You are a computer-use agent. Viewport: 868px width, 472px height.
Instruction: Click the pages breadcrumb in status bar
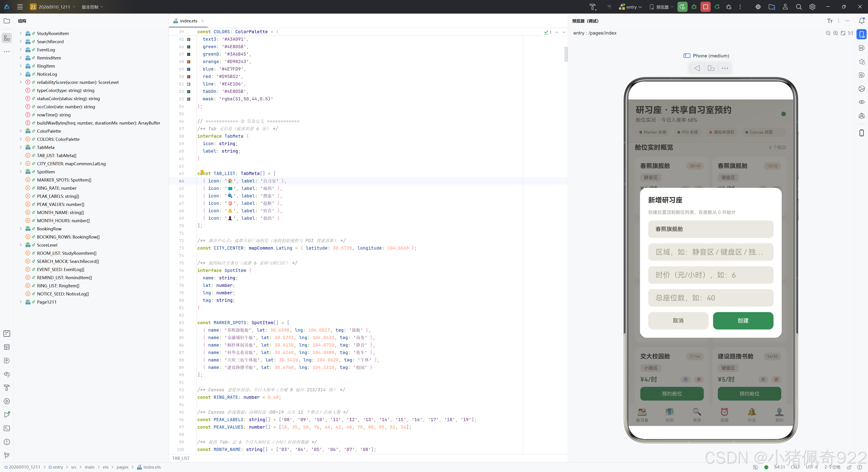(122, 467)
